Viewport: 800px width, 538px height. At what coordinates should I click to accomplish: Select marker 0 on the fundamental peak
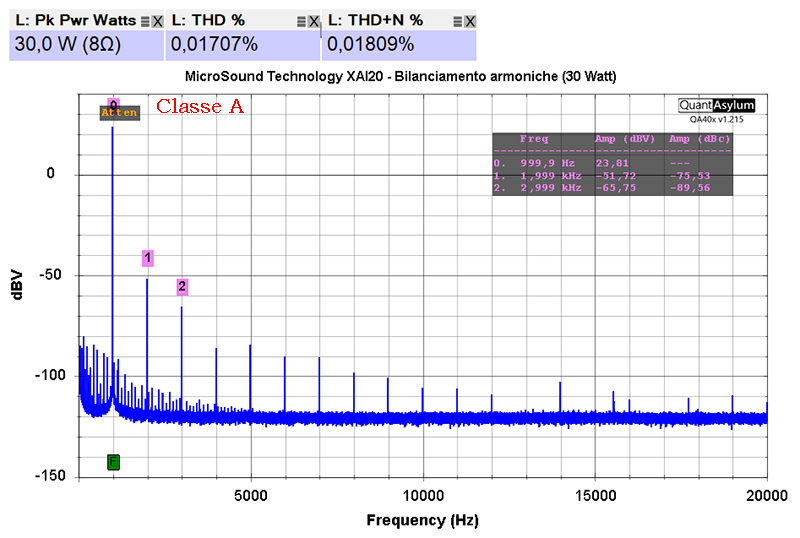tap(113, 103)
